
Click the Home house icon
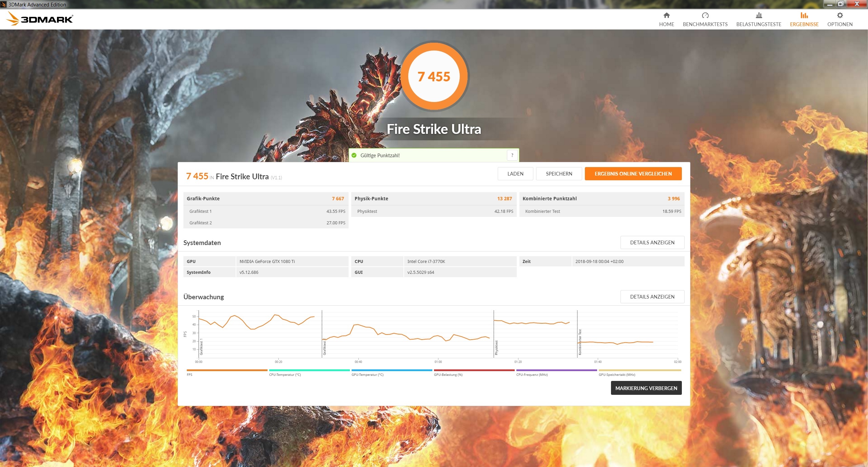(x=666, y=15)
